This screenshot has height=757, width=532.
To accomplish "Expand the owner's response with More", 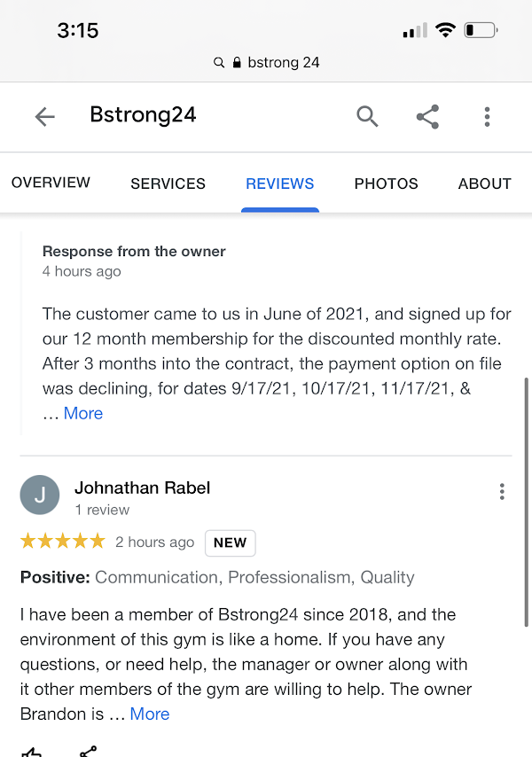I will 83,413.
